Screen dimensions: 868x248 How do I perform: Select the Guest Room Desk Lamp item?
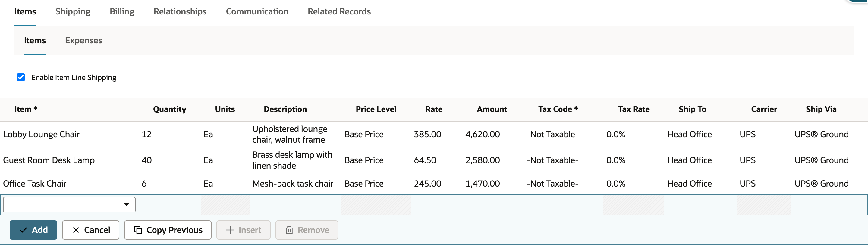pyautogui.click(x=49, y=160)
